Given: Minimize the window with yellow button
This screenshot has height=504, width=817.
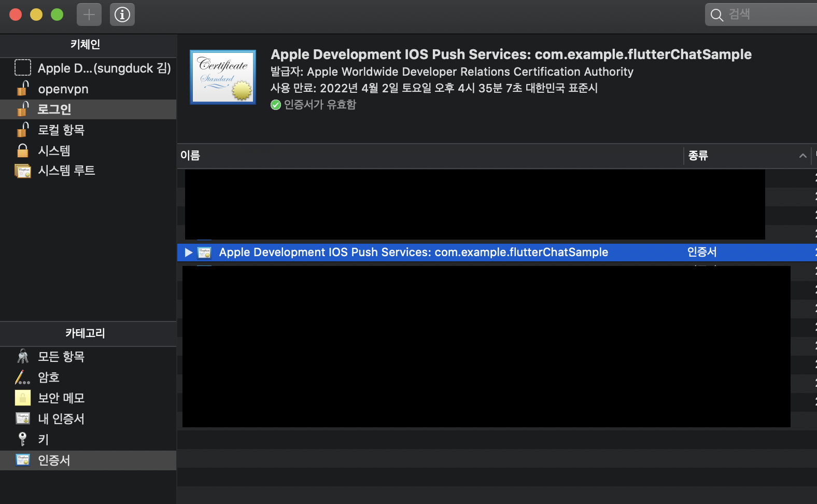Looking at the screenshot, I should (x=36, y=15).
